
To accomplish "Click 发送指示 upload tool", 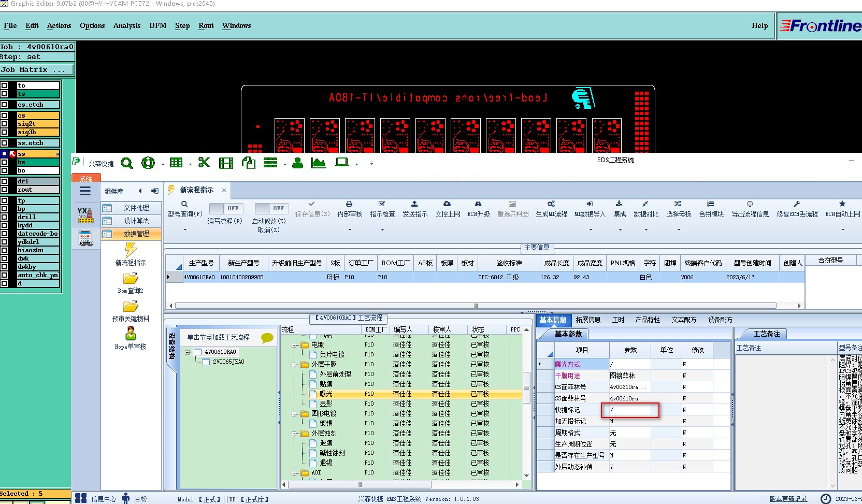I will (414, 209).
